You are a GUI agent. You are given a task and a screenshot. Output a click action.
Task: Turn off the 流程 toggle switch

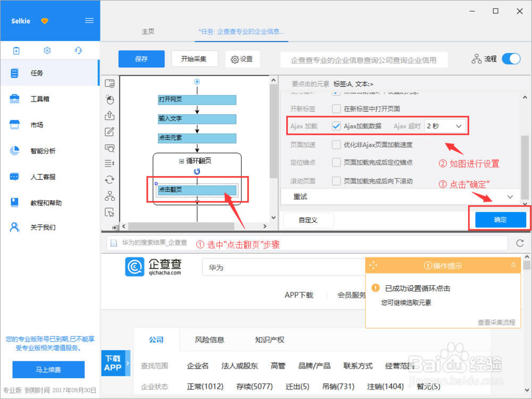tap(511, 59)
